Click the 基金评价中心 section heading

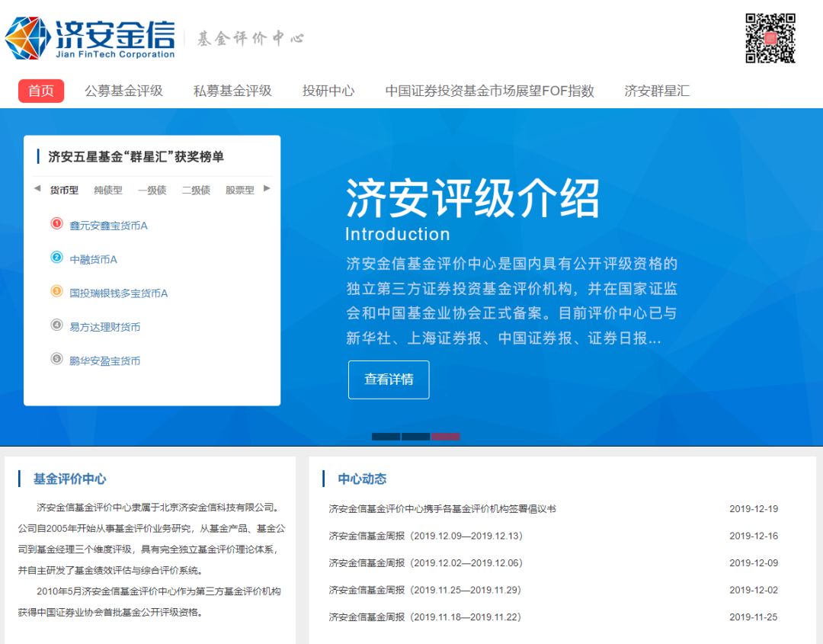[70, 479]
